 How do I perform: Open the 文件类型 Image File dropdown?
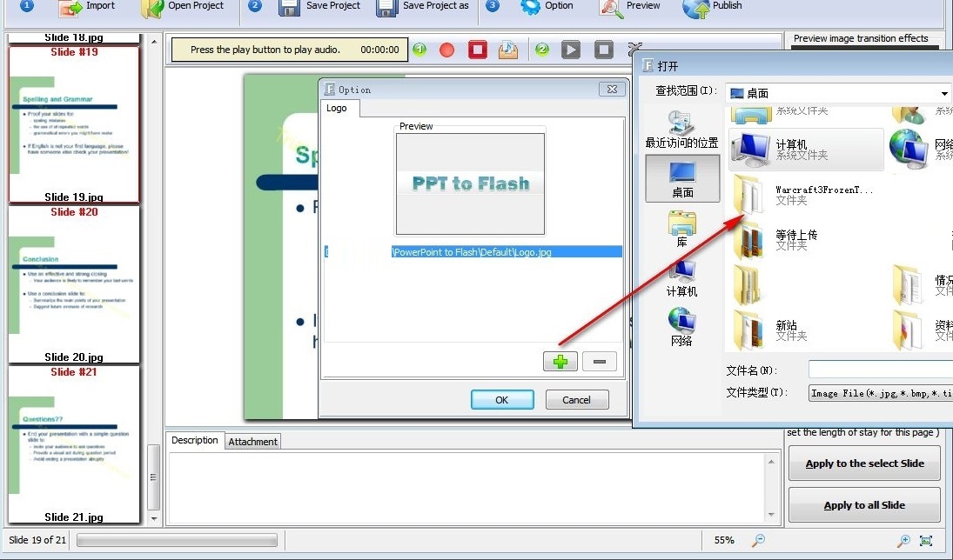[x=881, y=393]
